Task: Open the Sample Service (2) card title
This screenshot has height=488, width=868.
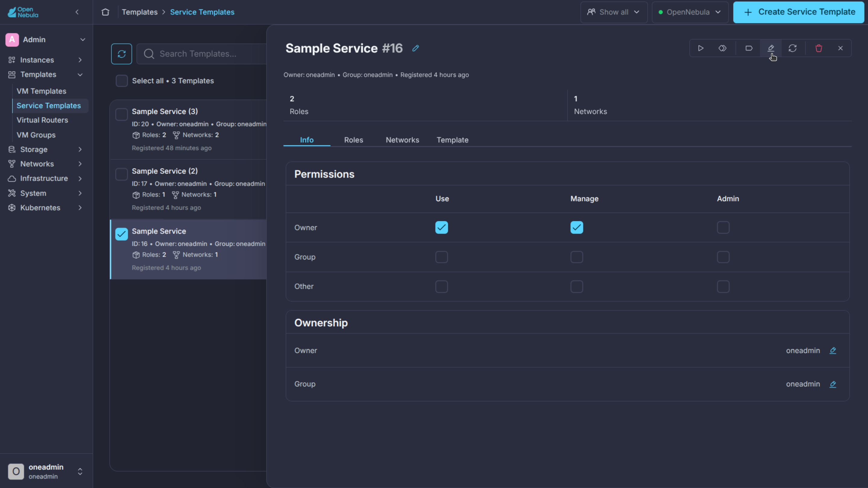Action: 165,171
